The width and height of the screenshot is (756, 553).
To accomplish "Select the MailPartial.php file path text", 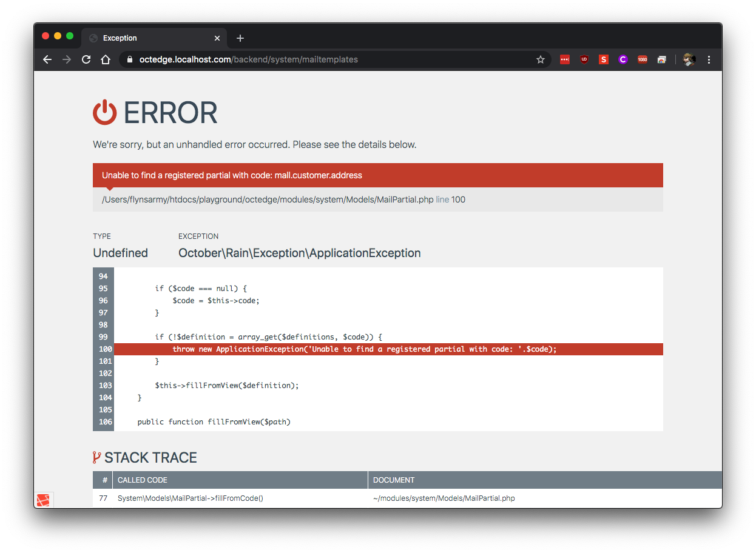I will click(268, 199).
